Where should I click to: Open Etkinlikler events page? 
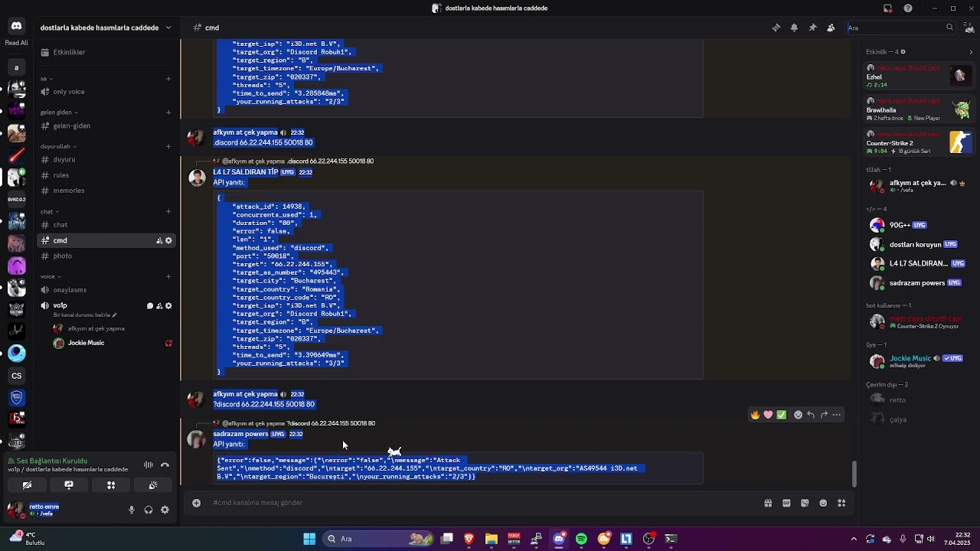point(106,52)
